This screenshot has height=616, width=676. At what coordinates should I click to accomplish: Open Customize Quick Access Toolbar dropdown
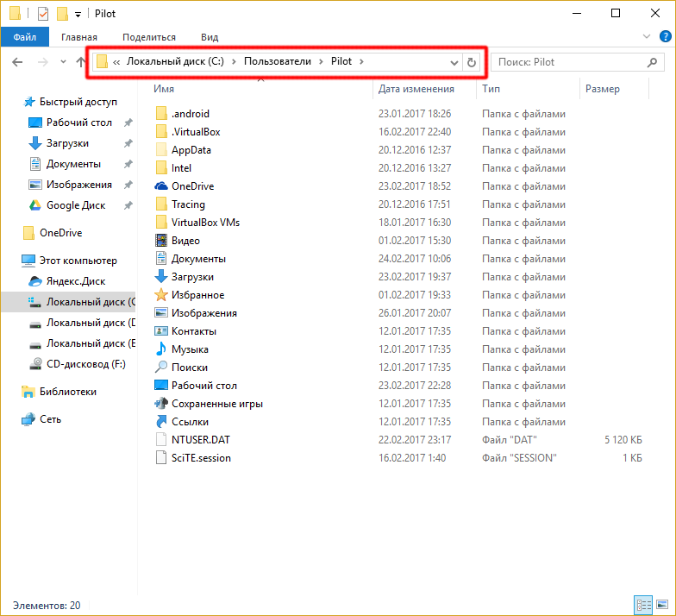(78, 14)
